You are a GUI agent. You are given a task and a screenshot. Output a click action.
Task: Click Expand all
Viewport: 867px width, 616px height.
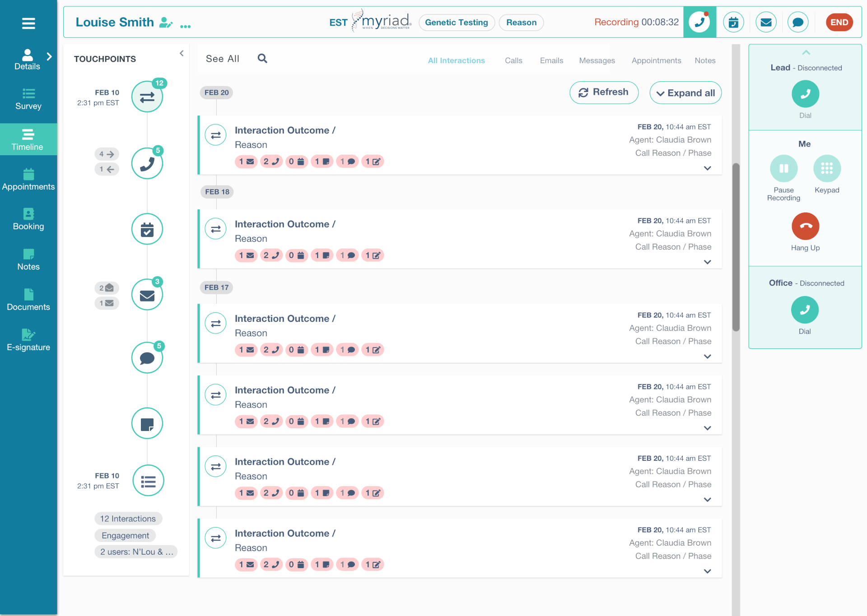pos(685,93)
